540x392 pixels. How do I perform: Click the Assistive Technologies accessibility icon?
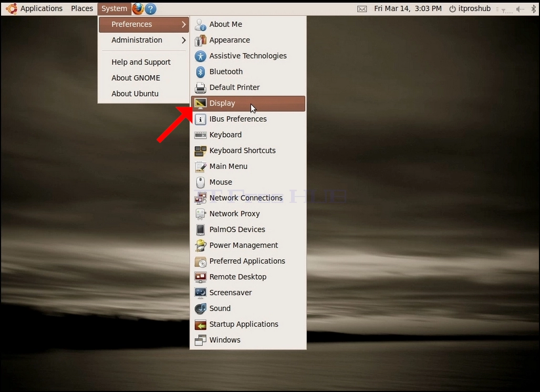coord(200,56)
